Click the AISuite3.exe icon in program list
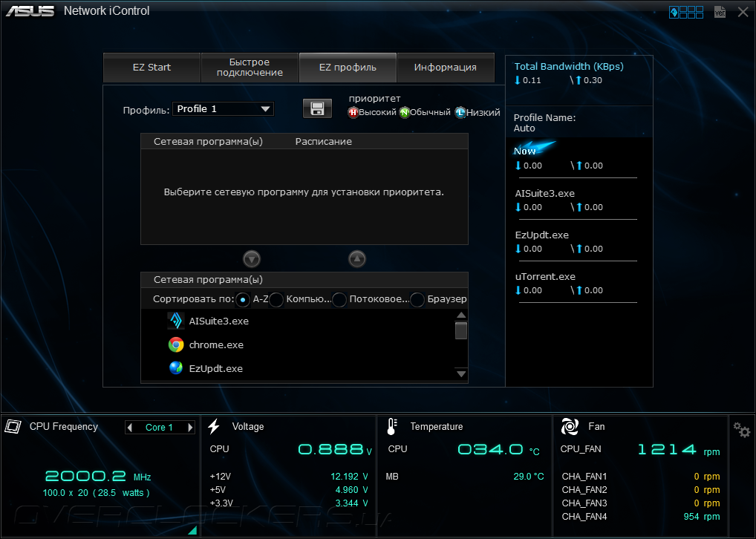Image resolution: width=756 pixels, height=539 pixels. [176, 321]
